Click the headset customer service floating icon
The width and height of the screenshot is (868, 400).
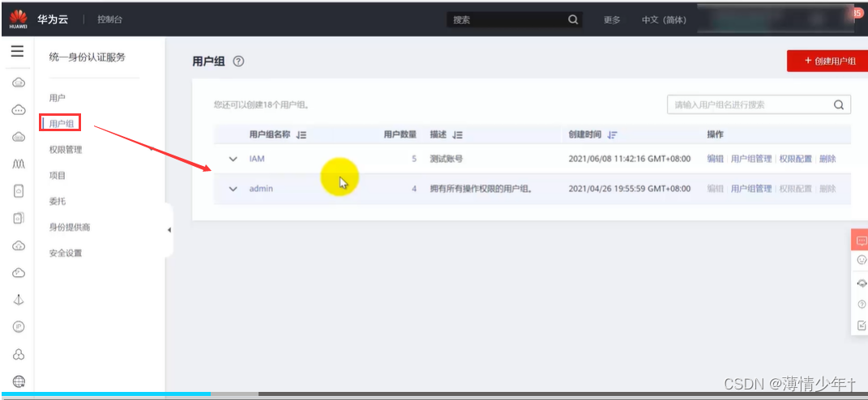tap(862, 283)
